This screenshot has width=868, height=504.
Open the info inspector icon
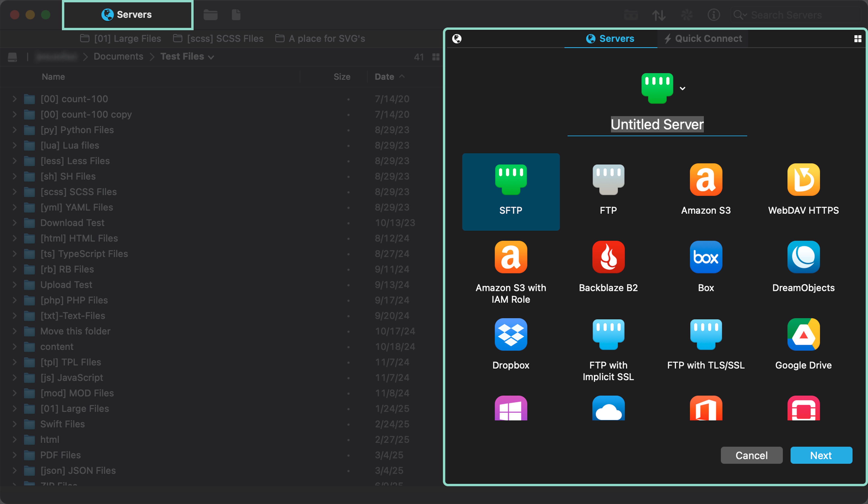tap(714, 15)
